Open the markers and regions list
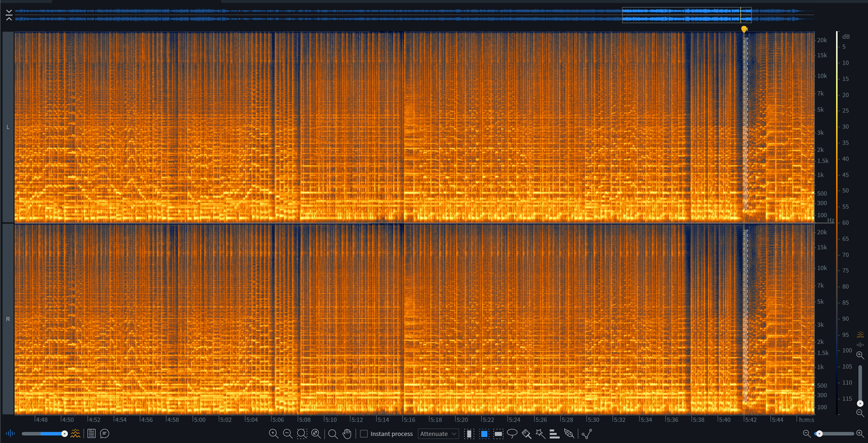Image resolution: width=868 pixels, height=443 pixels. click(x=91, y=433)
